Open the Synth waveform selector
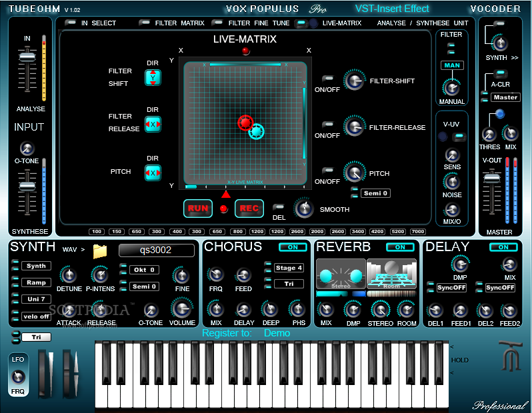532x413 pixels. tap(36, 266)
